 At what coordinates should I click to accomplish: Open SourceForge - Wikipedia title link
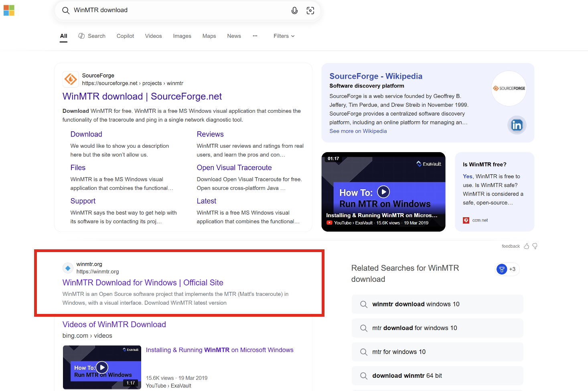click(x=376, y=76)
